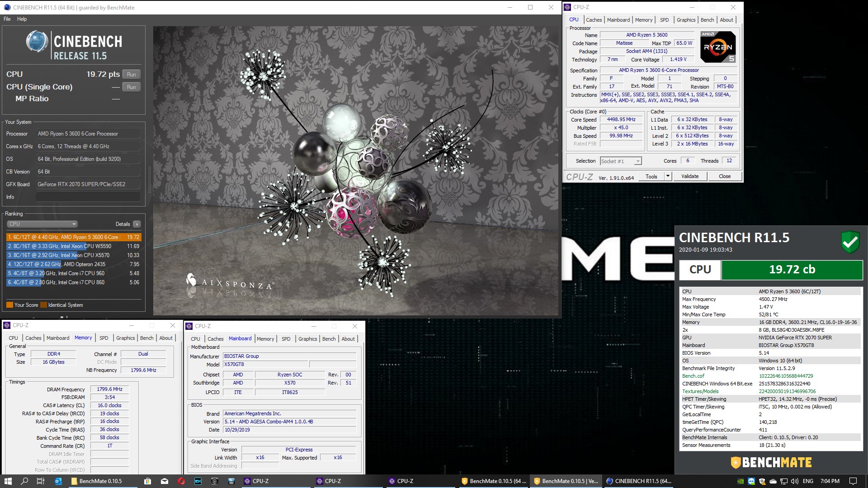The height and width of the screenshot is (488, 868).
Task: Click DRAM Frequency value 1799.6 MHz
Action: [109, 389]
